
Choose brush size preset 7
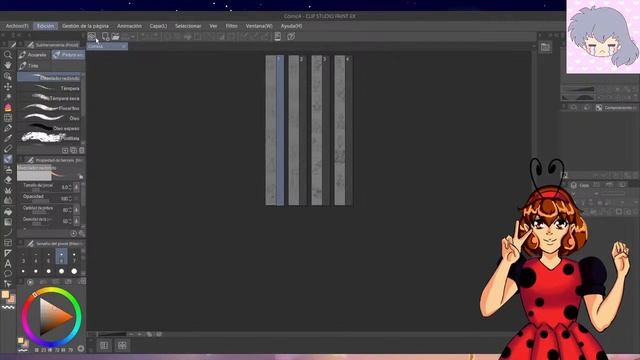tap(74, 257)
